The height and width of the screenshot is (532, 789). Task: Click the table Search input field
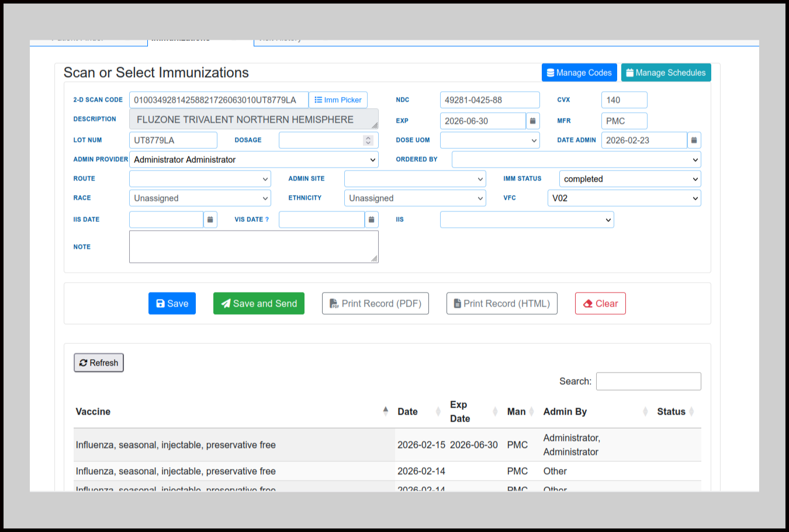point(648,381)
